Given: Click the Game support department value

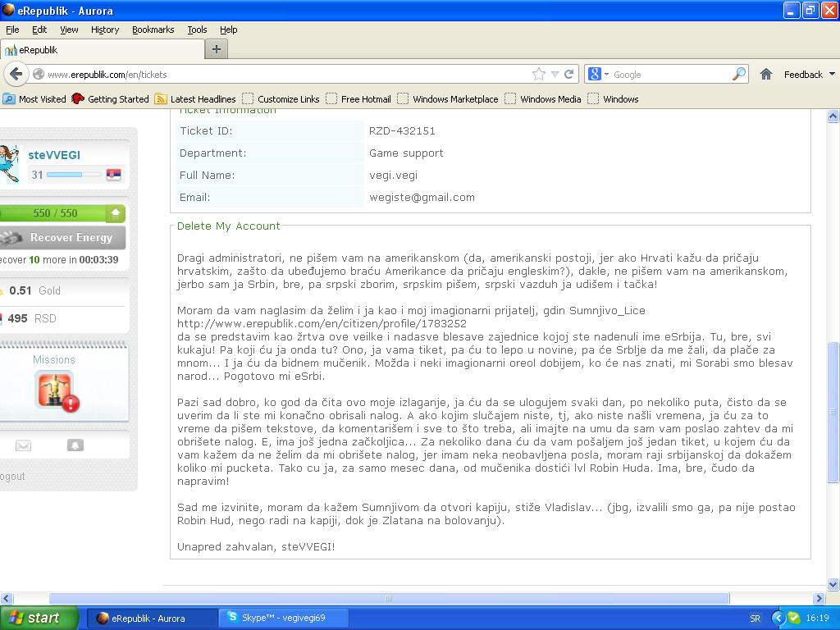Looking at the screenshot, I should 406,153.
